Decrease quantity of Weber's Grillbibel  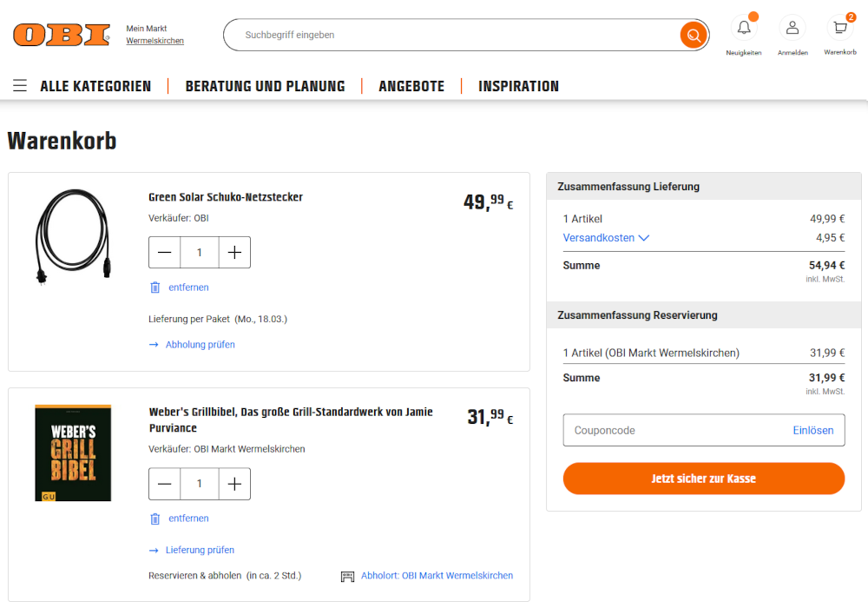click(x=165, y=484)
